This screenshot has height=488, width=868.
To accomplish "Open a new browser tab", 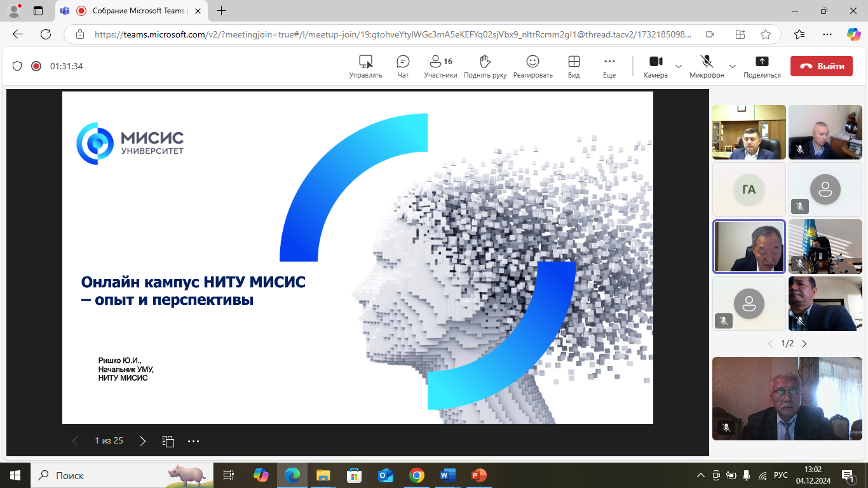I will click(221, 11).
